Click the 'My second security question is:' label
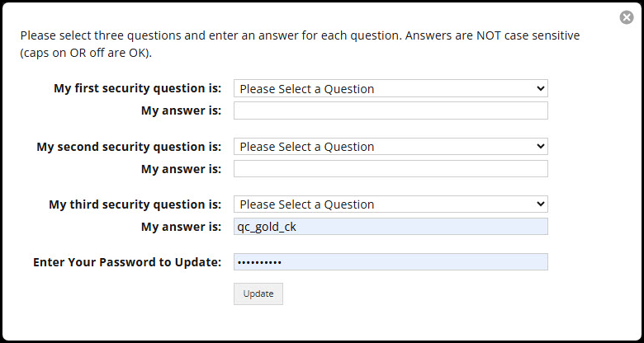Image resolution: width=644 pixels, height=343 pixels. (129, 147)
